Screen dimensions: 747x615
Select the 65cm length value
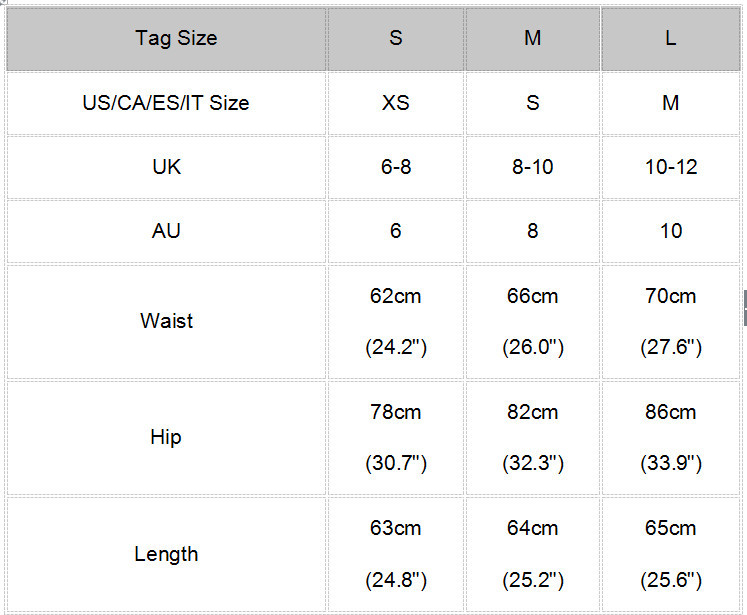671,528
